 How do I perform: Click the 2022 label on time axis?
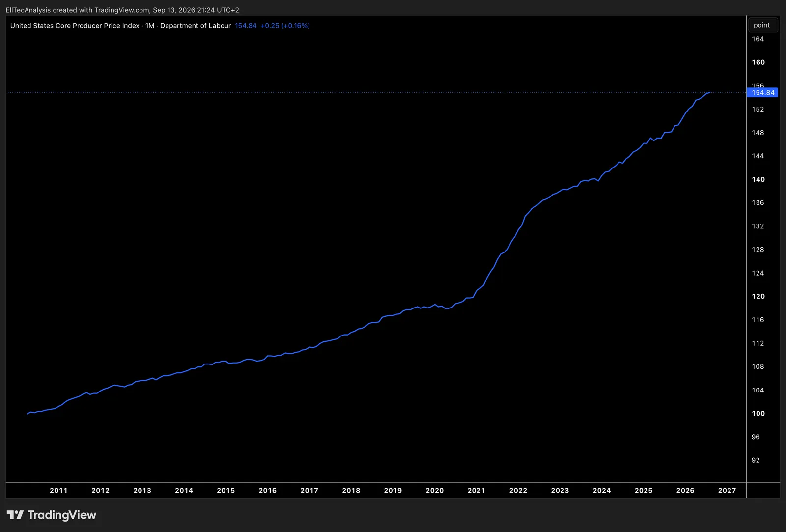pos(518,490)
